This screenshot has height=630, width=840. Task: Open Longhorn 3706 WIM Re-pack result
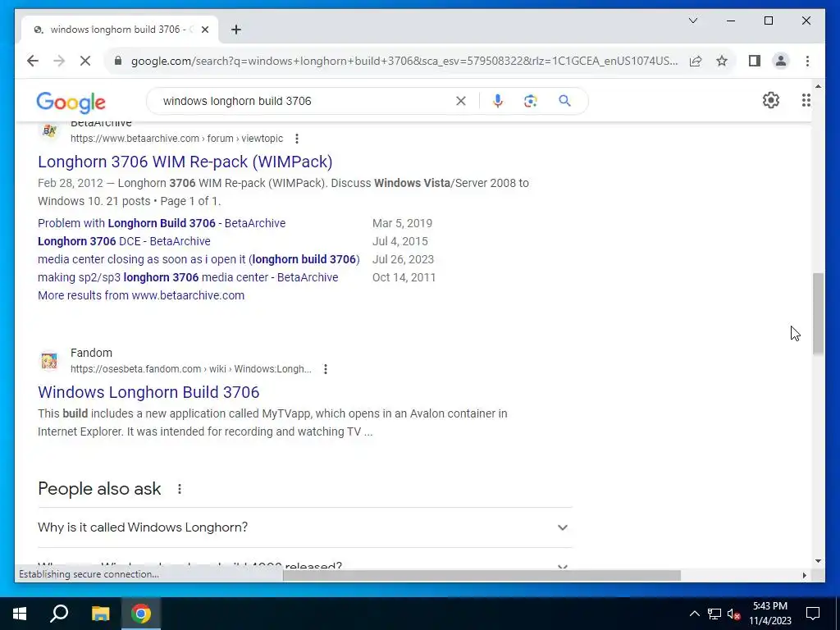click(x=185, y=162)
